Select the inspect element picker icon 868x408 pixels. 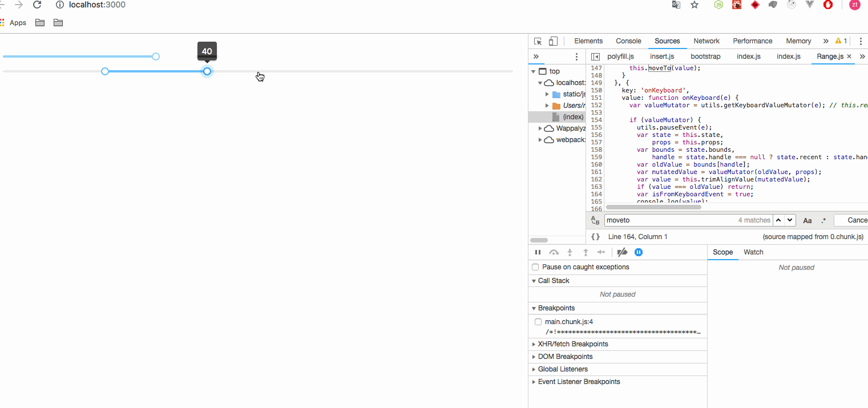pos(538,41)
